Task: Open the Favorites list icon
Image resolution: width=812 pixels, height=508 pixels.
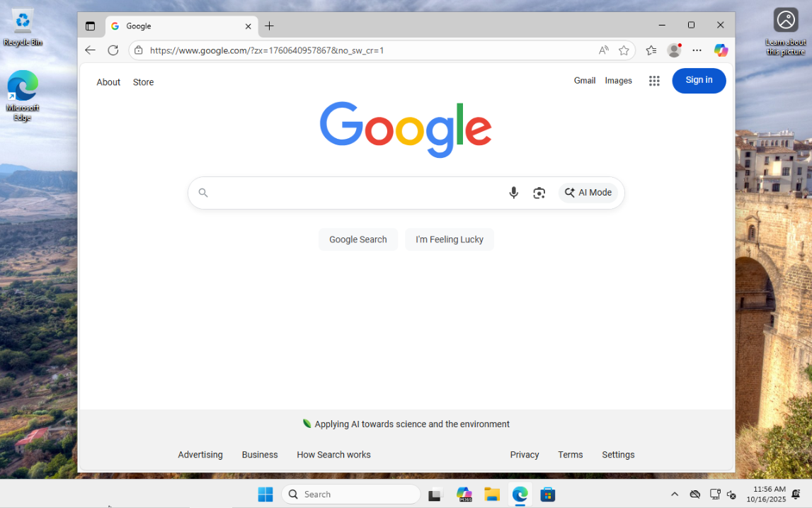Action: 651,50
